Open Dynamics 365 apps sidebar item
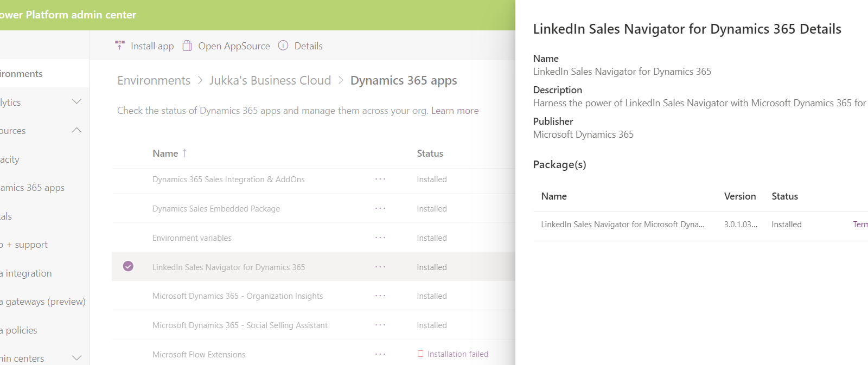The height and width of the screenshot is (365, 868). [32, 188]
